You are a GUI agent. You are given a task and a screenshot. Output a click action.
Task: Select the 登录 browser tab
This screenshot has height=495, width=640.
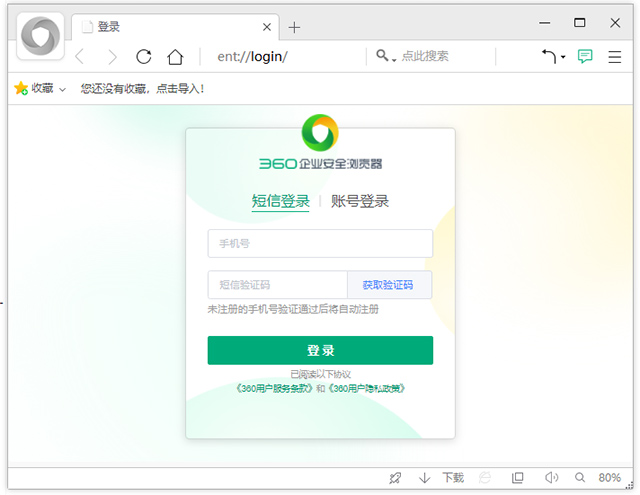(176, 27)
